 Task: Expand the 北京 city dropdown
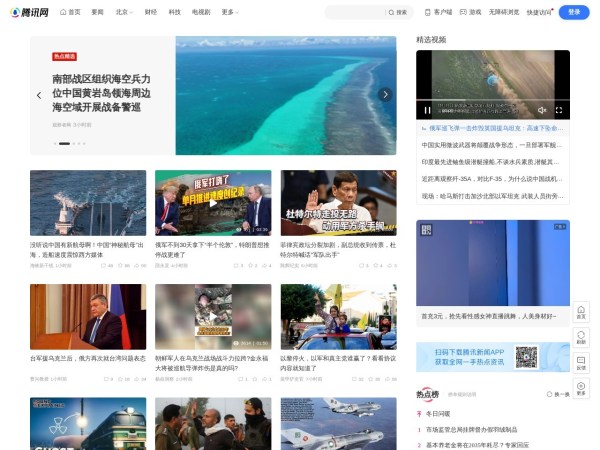click(x=125, y=12)
